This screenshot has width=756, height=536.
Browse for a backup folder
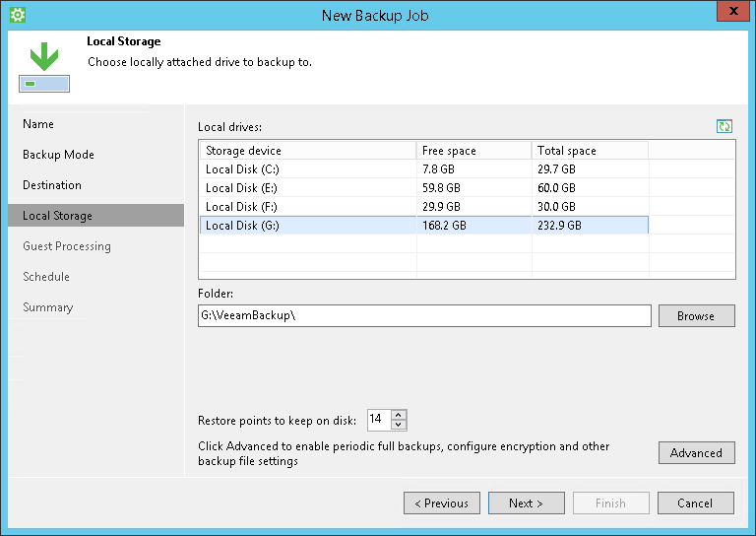[697, 315]
